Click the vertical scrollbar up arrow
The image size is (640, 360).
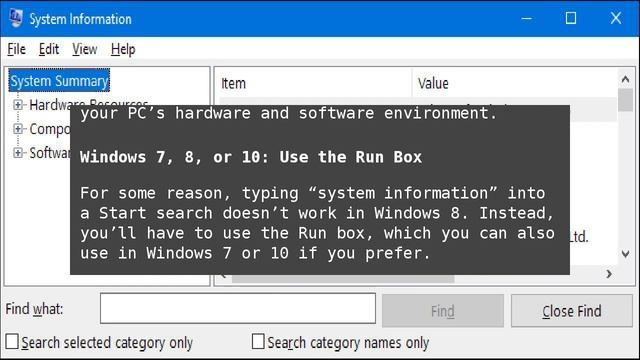625,79
